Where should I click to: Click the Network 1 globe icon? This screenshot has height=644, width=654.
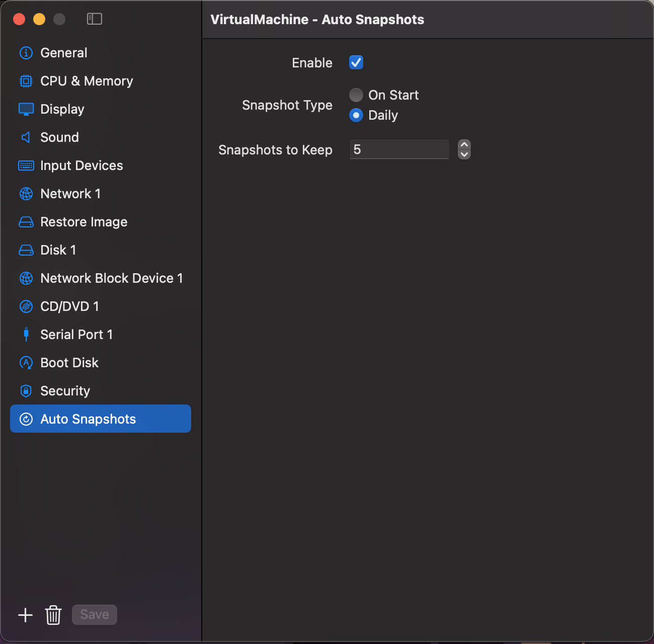tap(26, 194)
